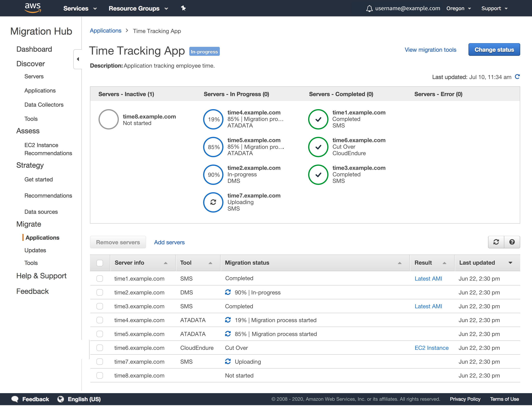Open the notifications bell icon

(x=369, y=9)
